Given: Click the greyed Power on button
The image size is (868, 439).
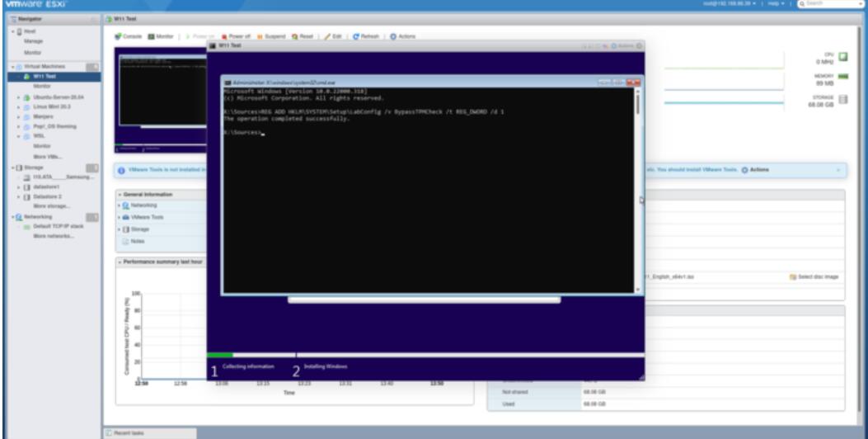Looking at the screenshot, I should [x=199, y=36].
